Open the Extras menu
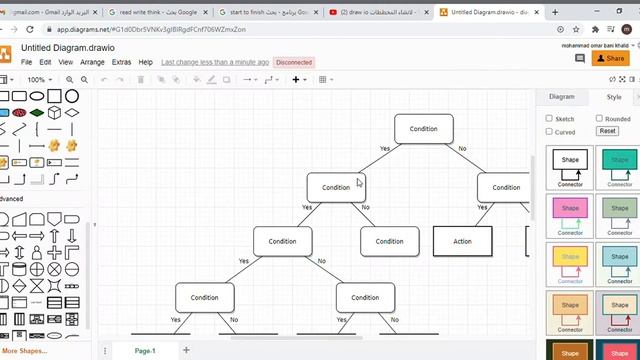Image resolution: width=640 pixels, height=360 pixels. click(121, 62)
